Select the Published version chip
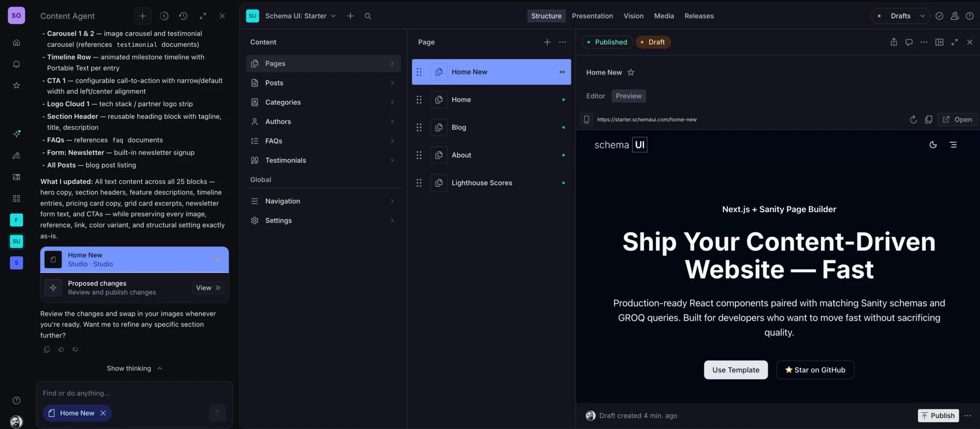The width and height of the screenshot is (980, 429). pos(607,42)
